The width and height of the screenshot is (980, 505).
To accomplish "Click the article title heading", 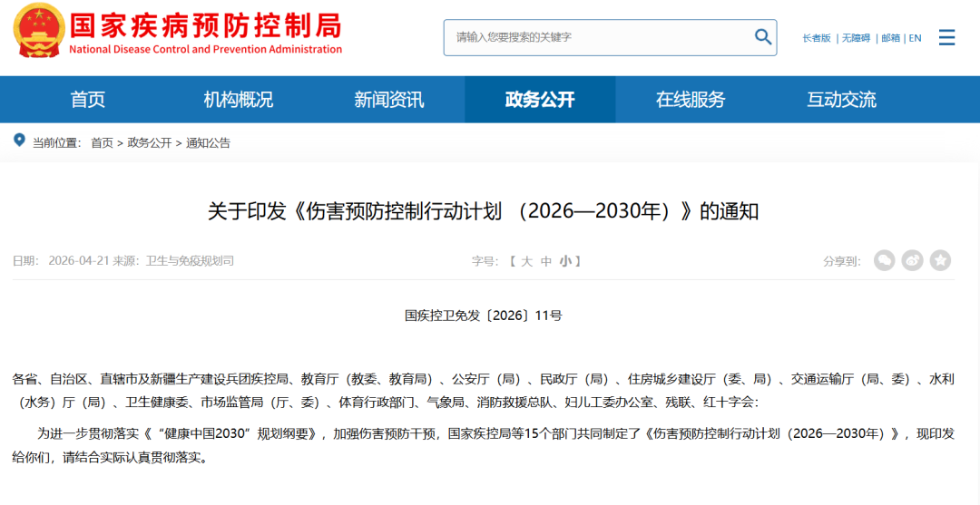I will tap(483, 211).
